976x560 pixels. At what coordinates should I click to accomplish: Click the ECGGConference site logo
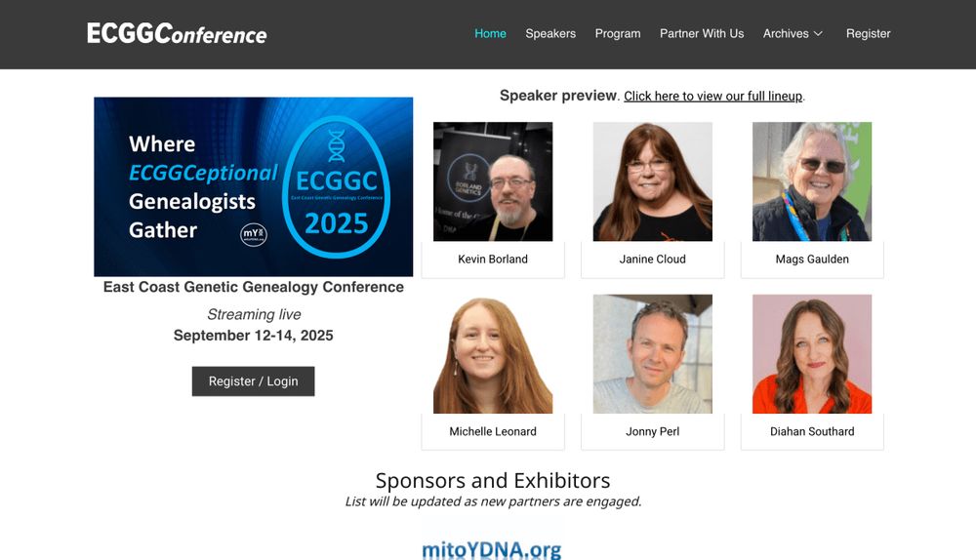[x=177, y=33]
